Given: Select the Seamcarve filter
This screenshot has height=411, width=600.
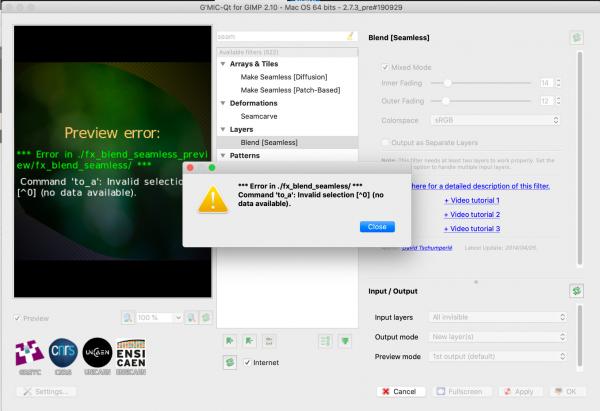Looking at the screenshot, I should click(x=259, y=116).
